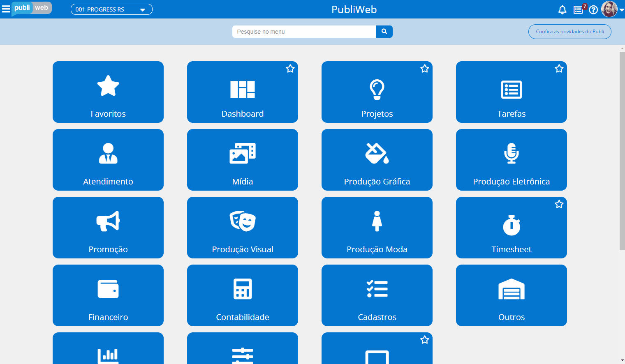Click the Contabilidade label

pyautogui.click(x=243, y=317)
